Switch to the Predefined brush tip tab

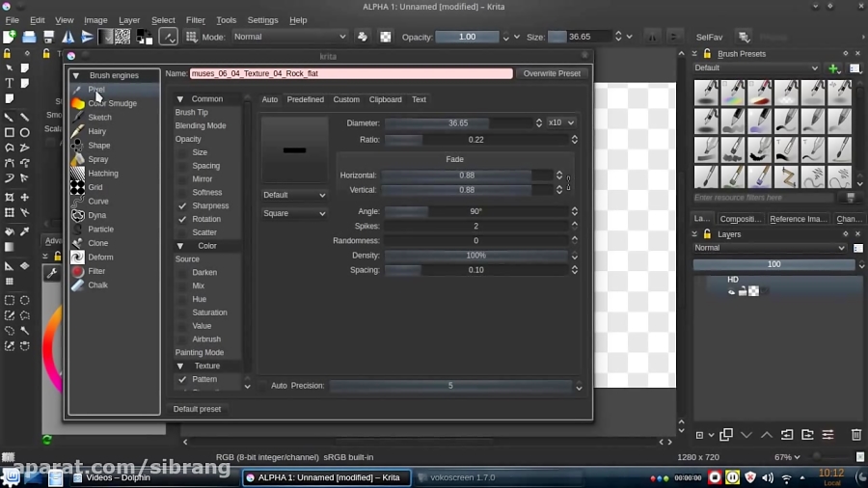[305, 99]
